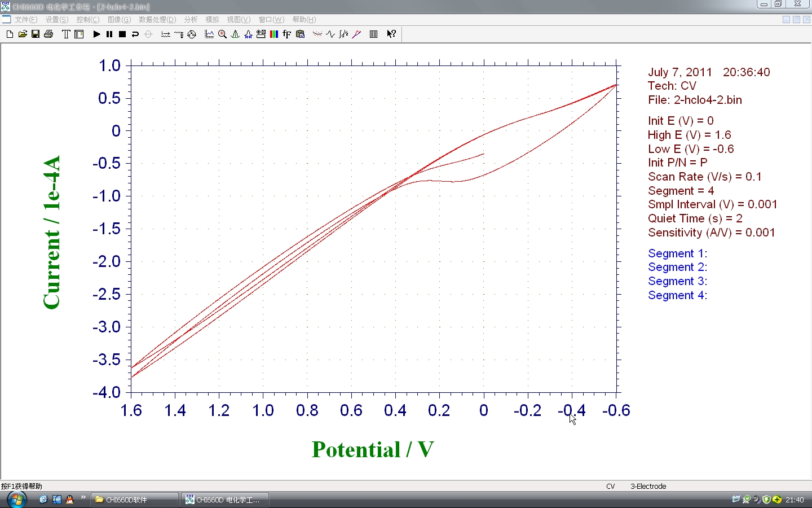Open the Font settings icon
This screenshot has height=508, width=812.
click(x=287, y=34)
